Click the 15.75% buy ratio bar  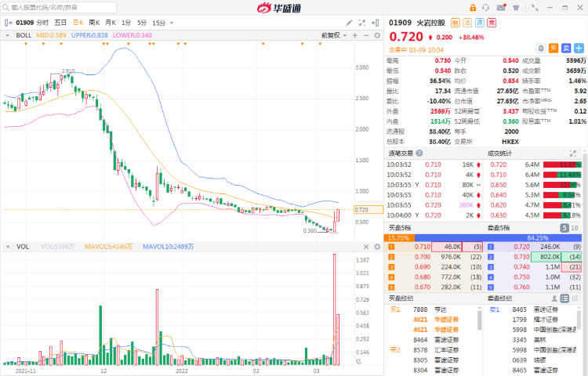(x=399, y=238)
